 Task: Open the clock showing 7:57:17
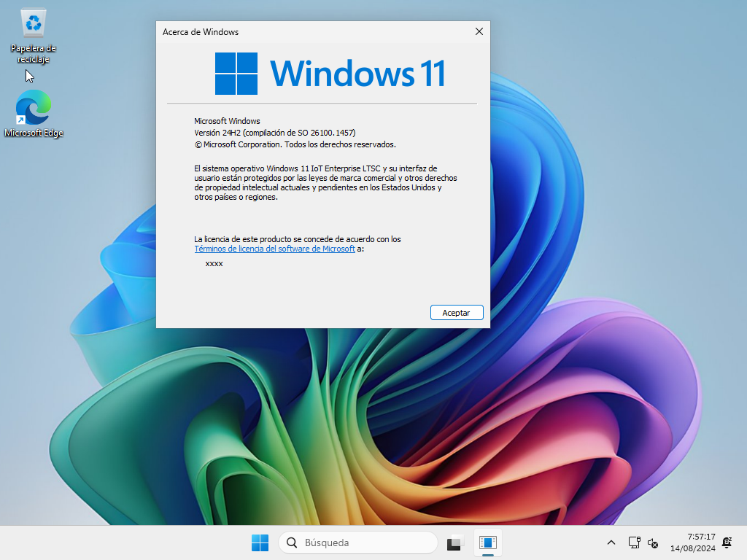point(701,537)
